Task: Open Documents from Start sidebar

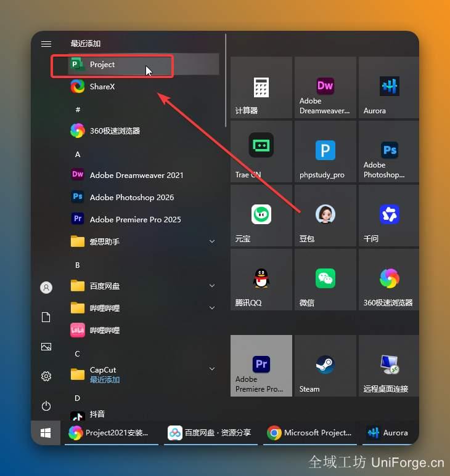Action: [46, 317]
